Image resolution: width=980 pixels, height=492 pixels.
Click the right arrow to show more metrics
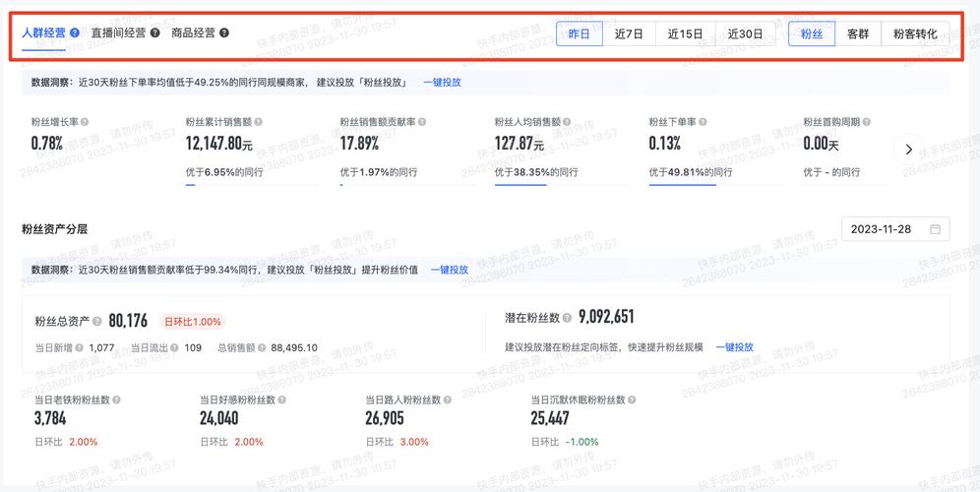tap(908, 150)
